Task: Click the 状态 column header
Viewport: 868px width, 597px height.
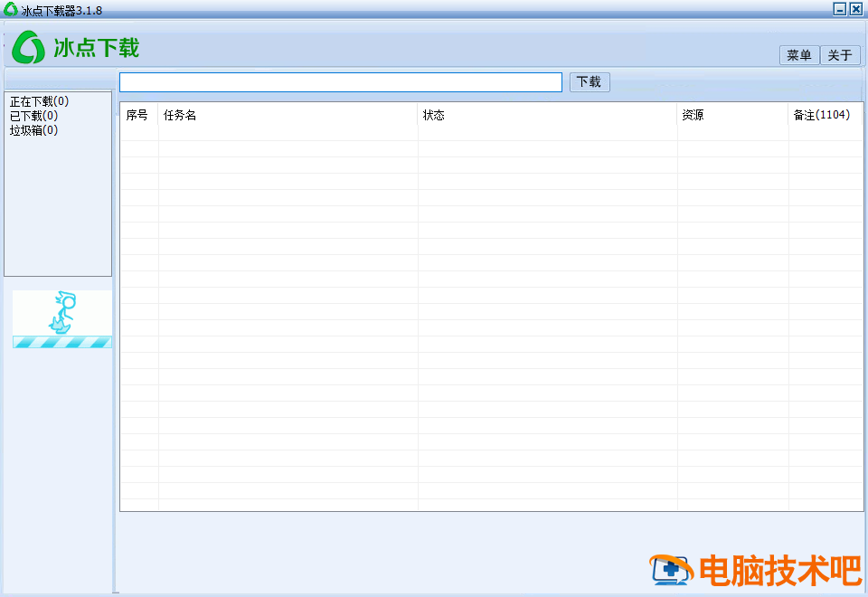Action: (x=547, y=115)
